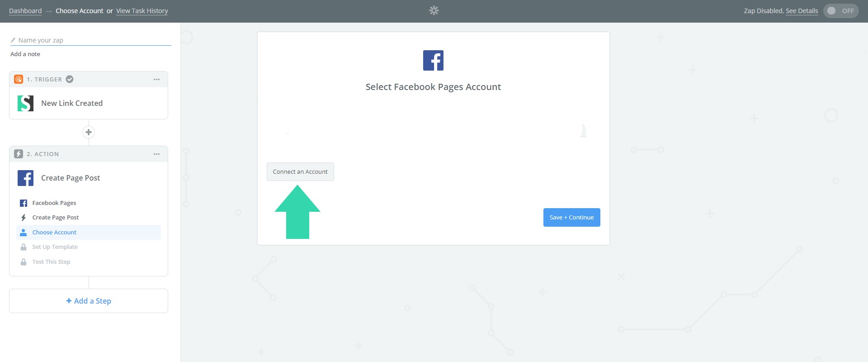Click the Connect an Account button
Screen dimensions: 868x362
300,171
